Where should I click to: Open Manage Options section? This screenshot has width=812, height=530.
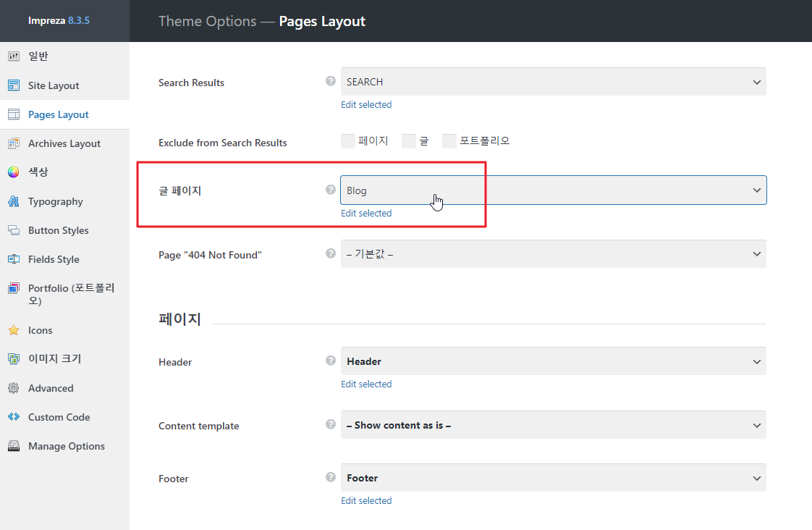click(64, 446)
